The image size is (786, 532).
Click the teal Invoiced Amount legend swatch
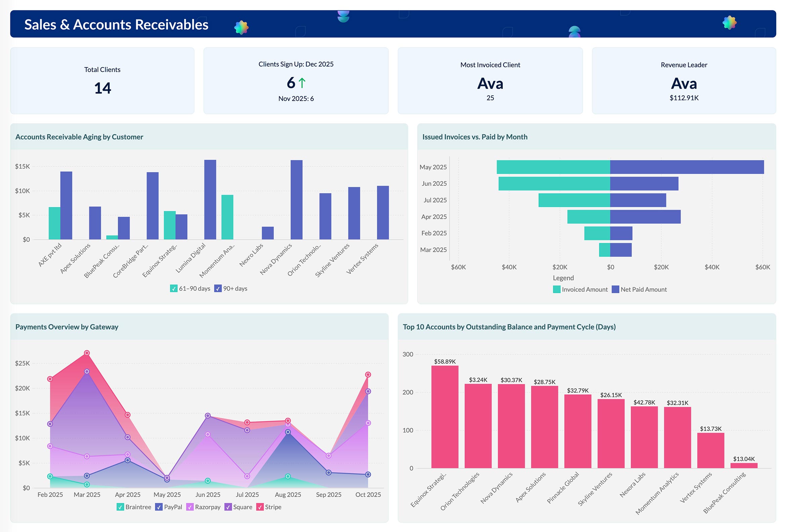click(556, 290)
